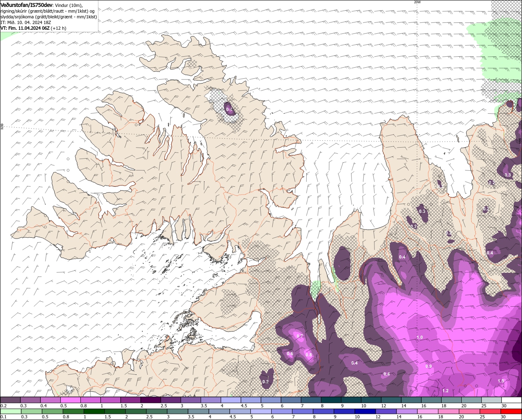Click the '0.9' precipitation value on the map

429,366
